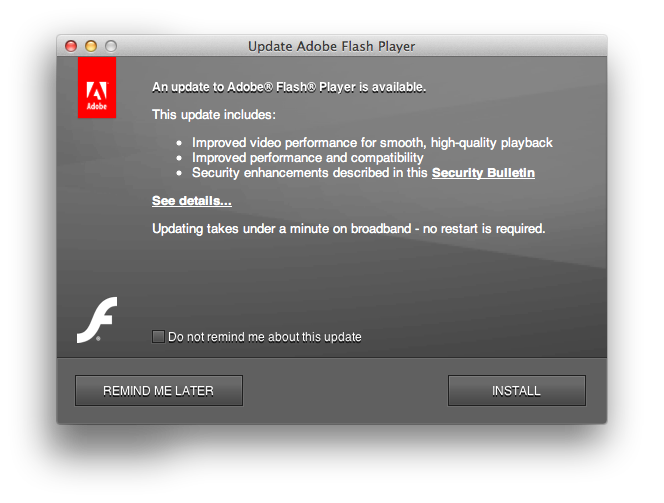The width and height of the screenshot is (664, 503).
Task: Click the 'Update Adobe Flash Player' title bar text
Action: coord(332,46)
